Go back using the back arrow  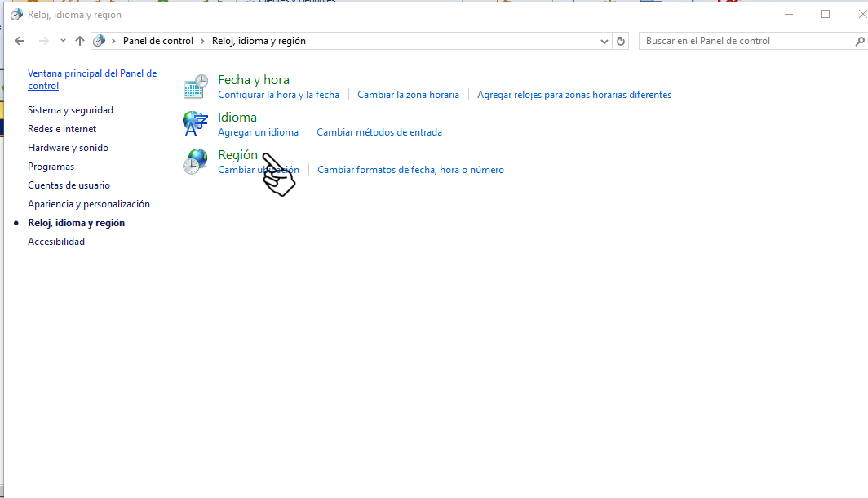pos(20,41)
